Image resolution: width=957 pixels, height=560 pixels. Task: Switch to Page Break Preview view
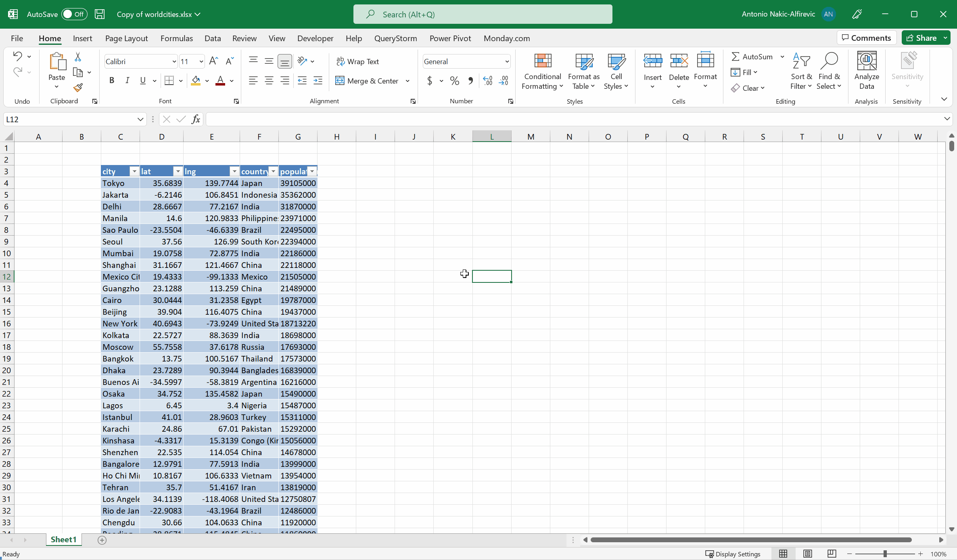[x=832, y=554]
